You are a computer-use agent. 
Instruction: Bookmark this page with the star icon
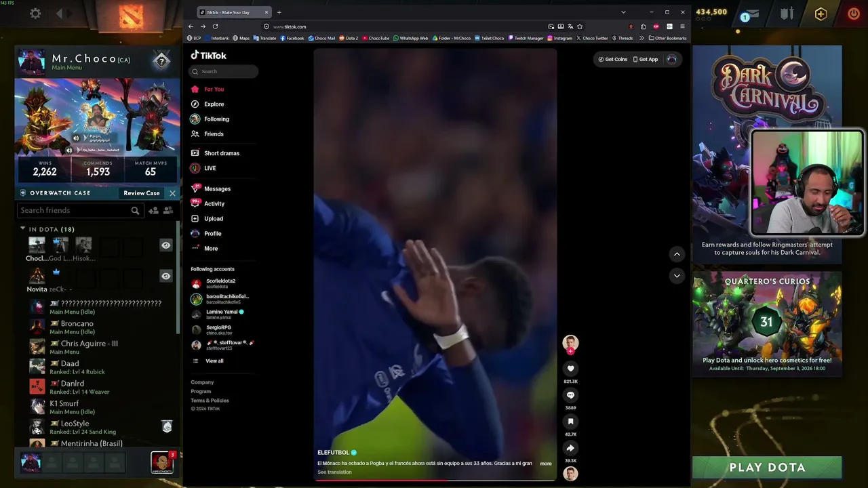click(580, 26)
